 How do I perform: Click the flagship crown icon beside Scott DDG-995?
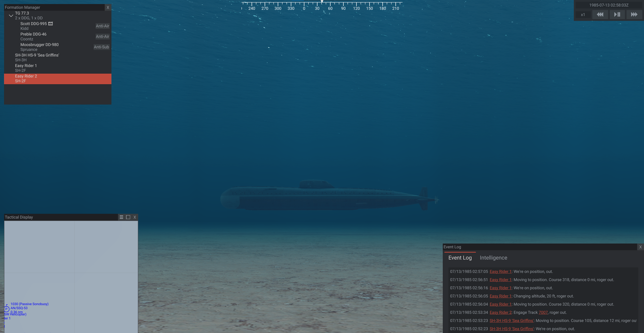tap(51, 23)
